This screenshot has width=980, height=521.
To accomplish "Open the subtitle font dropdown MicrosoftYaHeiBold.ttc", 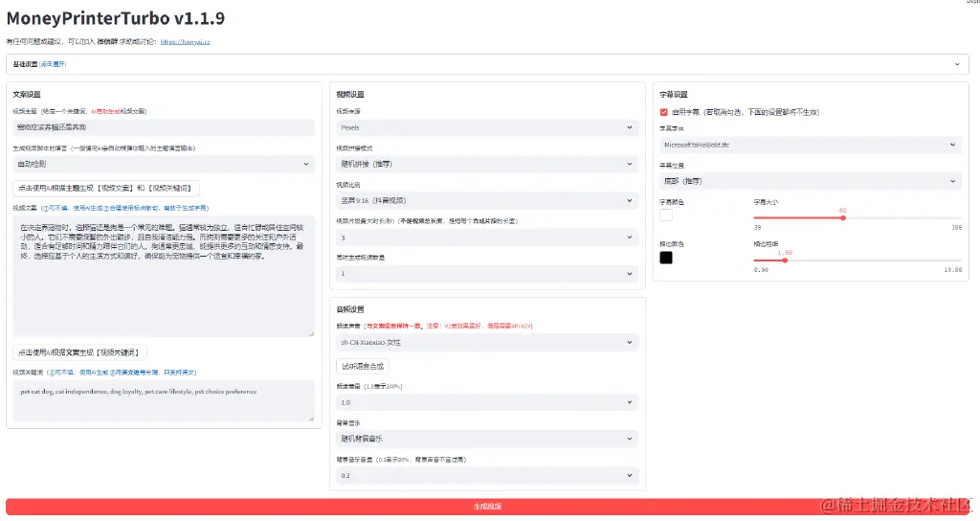I will (x=810, y=145).
